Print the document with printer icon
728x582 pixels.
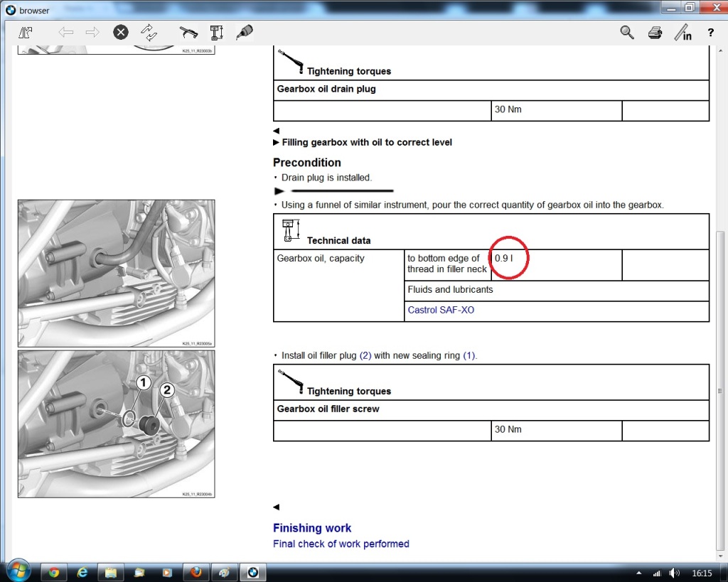pyautogui.click(x=655, y=33)
